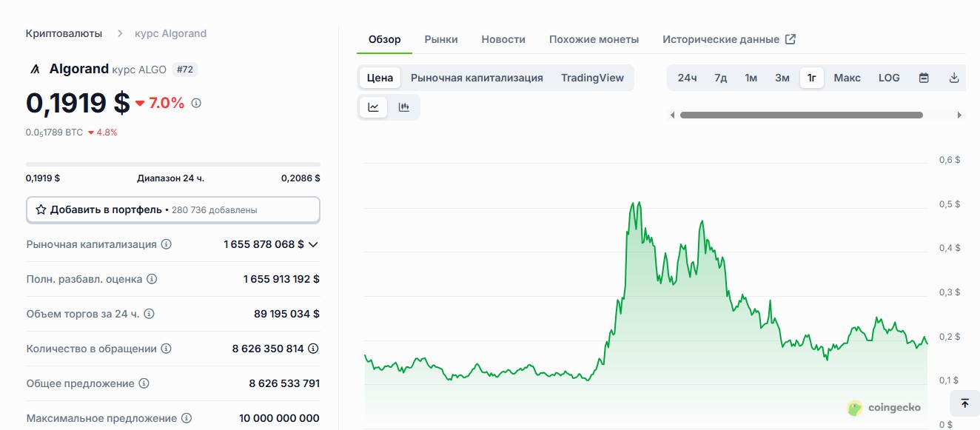Image resolution: width=980 pixels, height=430 pixels.
Task: Select the line chart view icon
Action: coord(373,107)
